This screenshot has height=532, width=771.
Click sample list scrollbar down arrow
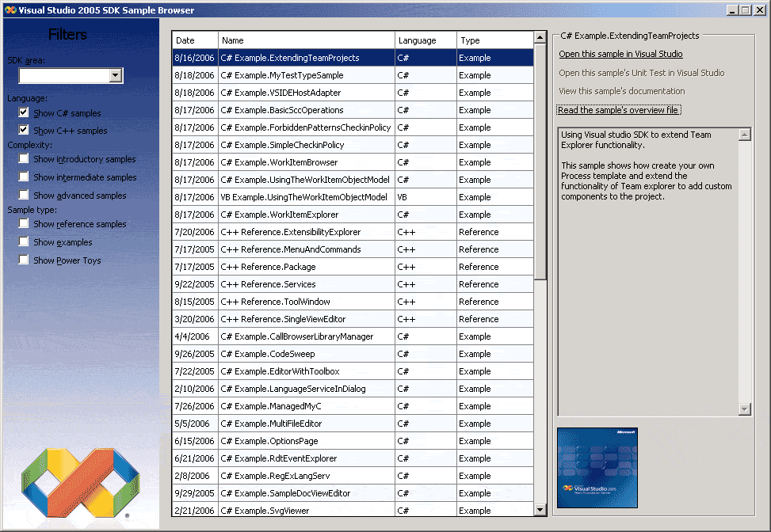(x=540, y=510)
